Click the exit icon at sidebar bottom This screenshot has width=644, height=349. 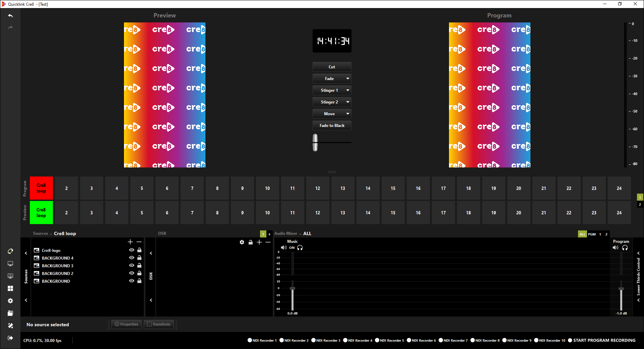coord(10,338)
